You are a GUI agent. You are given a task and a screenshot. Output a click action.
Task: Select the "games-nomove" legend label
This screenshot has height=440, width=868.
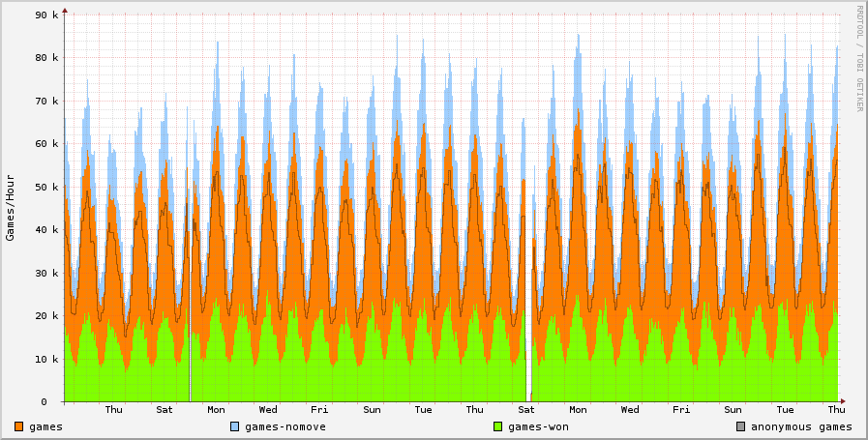pyautogui.click(x=284, y=426)
